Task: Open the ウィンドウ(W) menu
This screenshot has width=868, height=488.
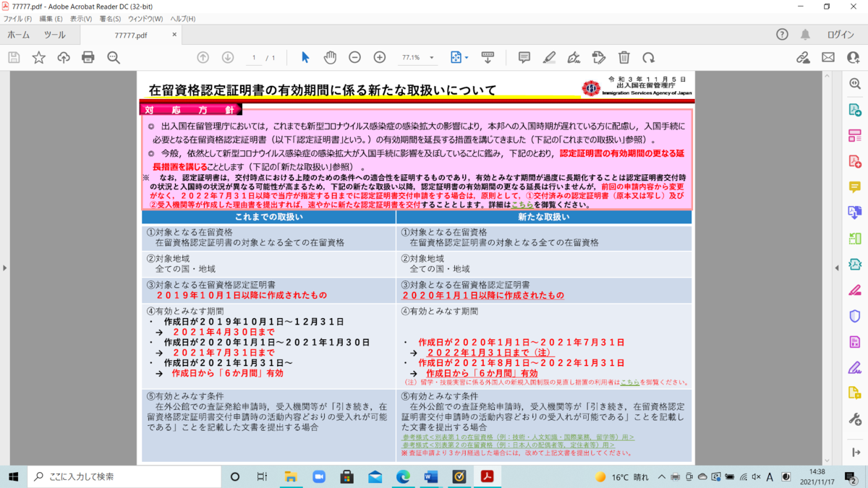Action: click(145, 19)
